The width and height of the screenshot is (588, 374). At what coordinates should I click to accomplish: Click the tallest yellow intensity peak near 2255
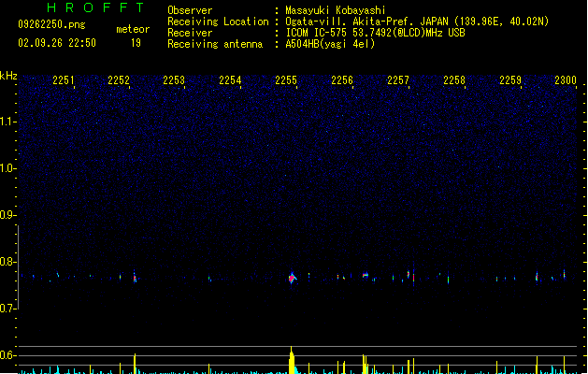[292, 360]
